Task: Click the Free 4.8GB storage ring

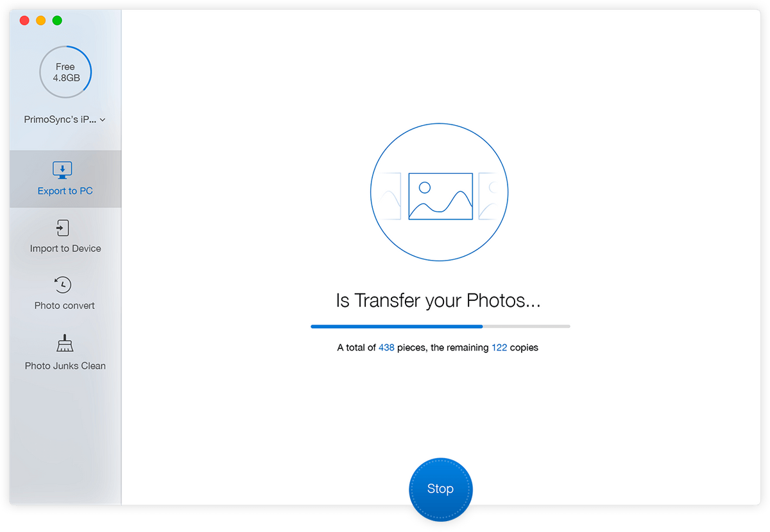Action: click(65, 72)
